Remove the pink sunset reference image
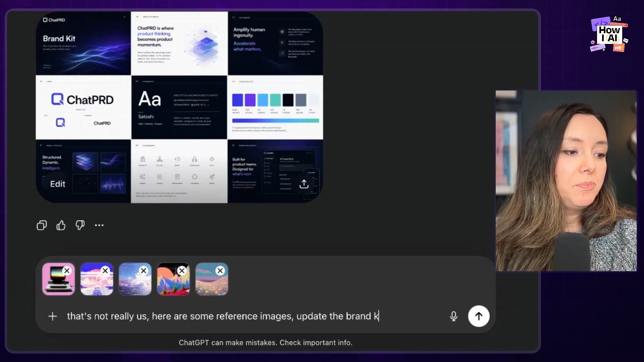644x362 pixels. pos(105,270)
